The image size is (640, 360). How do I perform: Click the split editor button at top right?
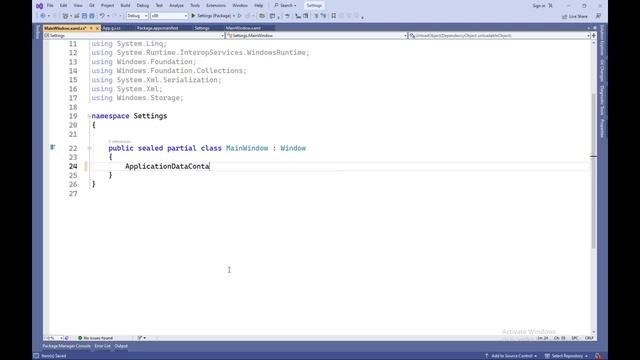pos(593,36)
